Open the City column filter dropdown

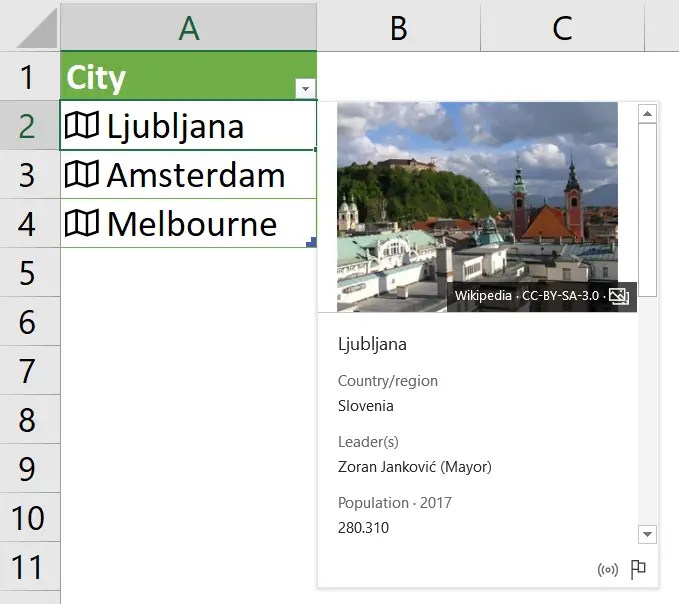[305, 88]
